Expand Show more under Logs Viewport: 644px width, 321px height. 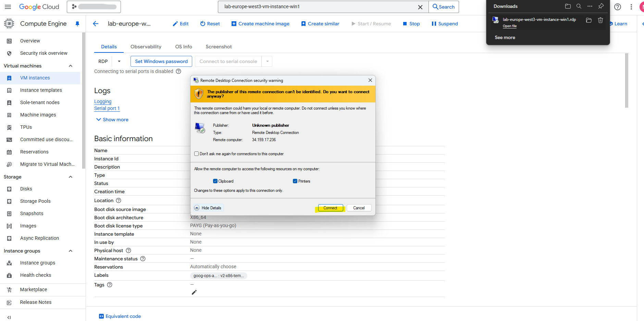point(112,120)
